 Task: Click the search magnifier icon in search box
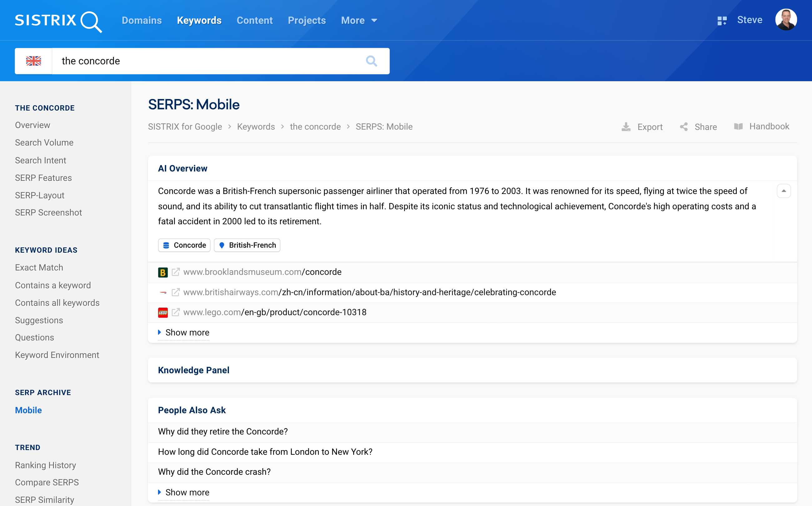pyautogui.click(x=371, y=61)
